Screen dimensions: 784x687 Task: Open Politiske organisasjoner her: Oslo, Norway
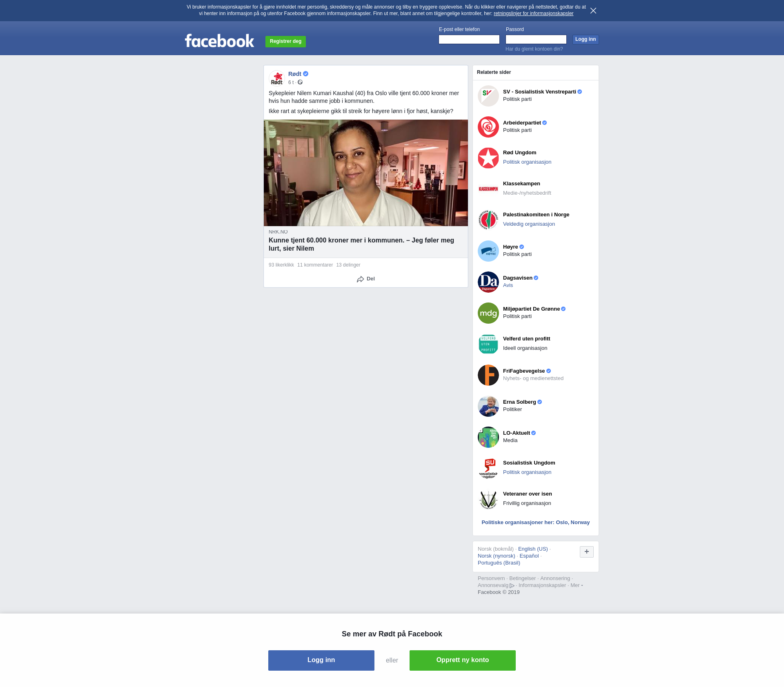pyautogui.click(x=536, y=522)
